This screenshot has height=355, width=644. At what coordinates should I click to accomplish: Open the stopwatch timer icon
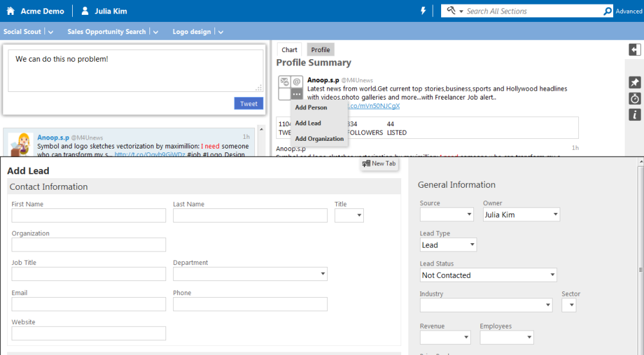click(634, 98)
